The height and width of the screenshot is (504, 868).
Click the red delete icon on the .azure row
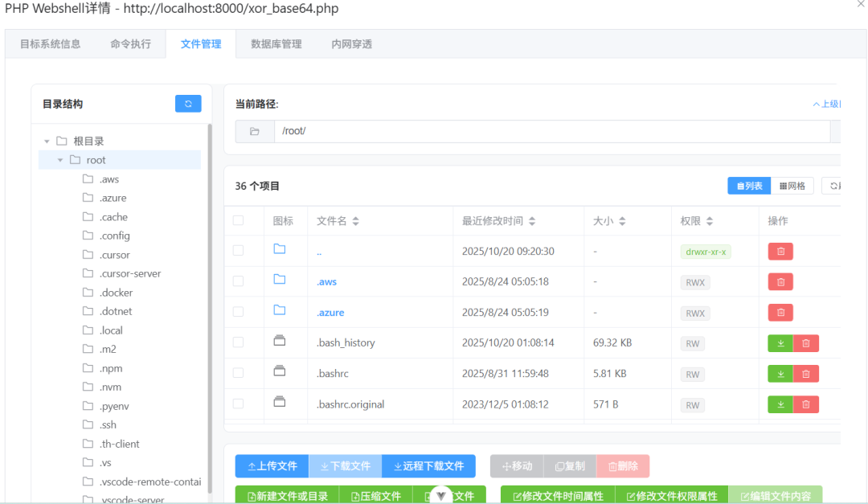pos(780,312)
